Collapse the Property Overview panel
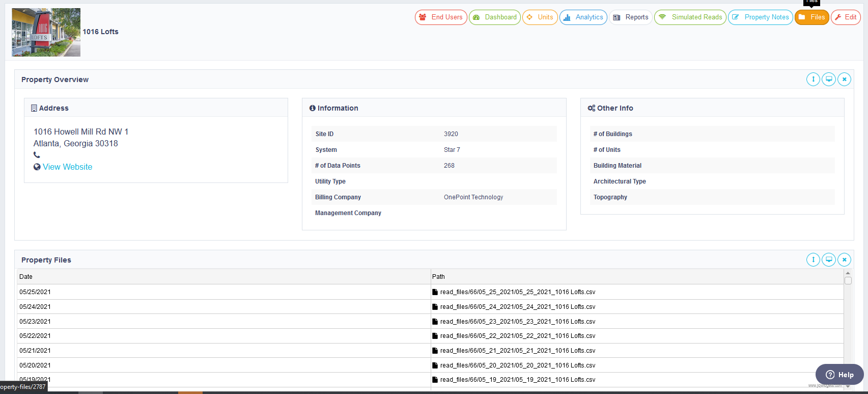Screen dimensions: 868x394 pos(813,80)
